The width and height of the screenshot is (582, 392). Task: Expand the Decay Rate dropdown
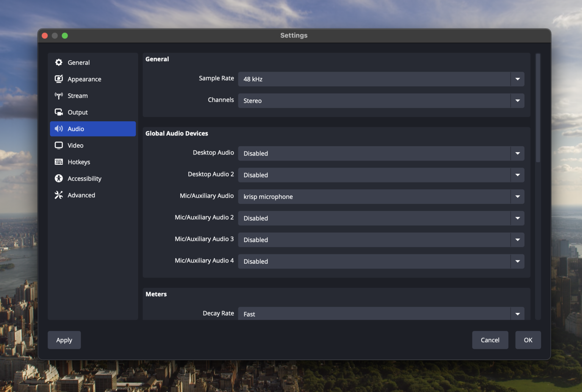tap(381, 314)
